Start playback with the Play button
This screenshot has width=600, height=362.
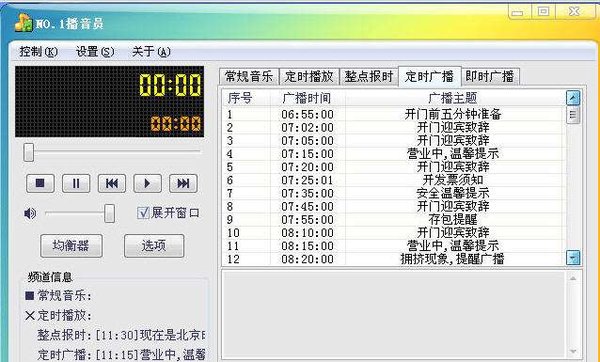[147, 183]
